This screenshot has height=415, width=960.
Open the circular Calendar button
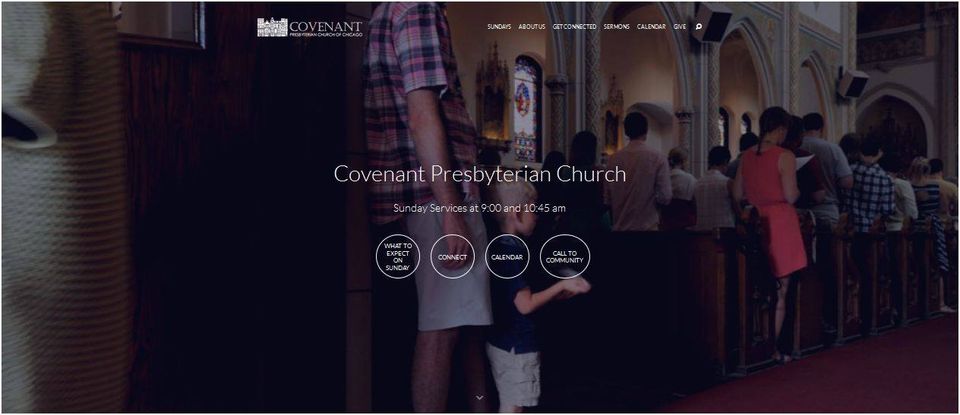click(x=507, y=256)
